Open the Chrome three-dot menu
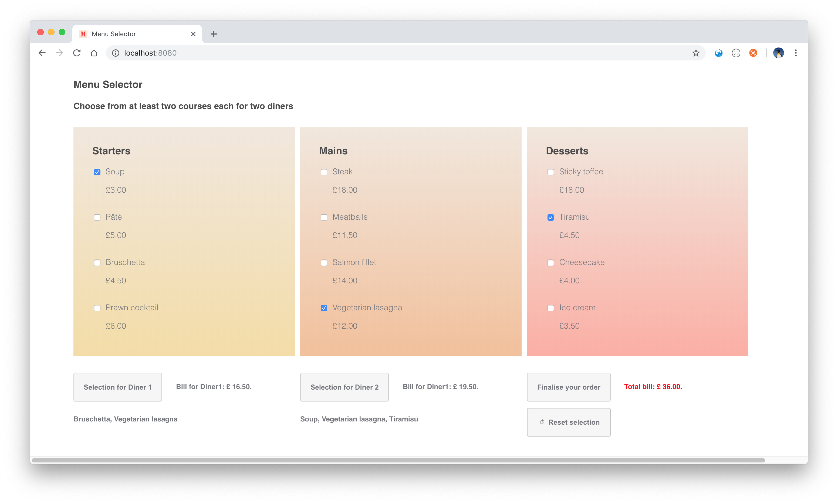 coord(796,53)
